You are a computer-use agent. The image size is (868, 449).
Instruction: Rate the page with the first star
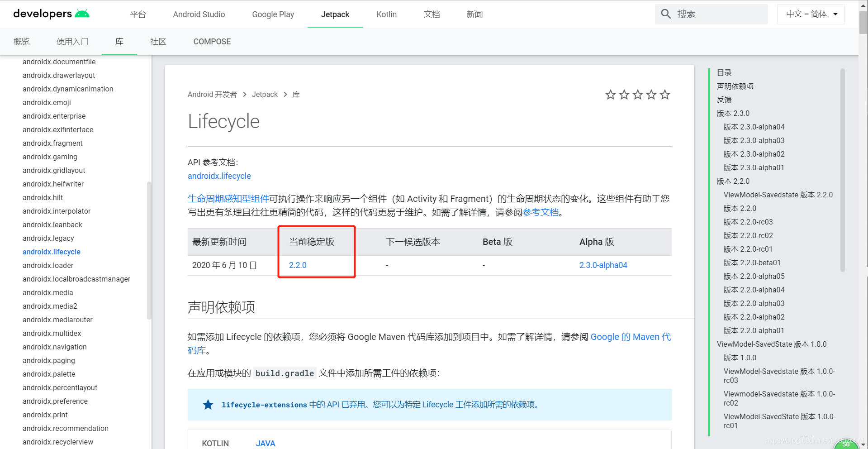pos(610,95)
